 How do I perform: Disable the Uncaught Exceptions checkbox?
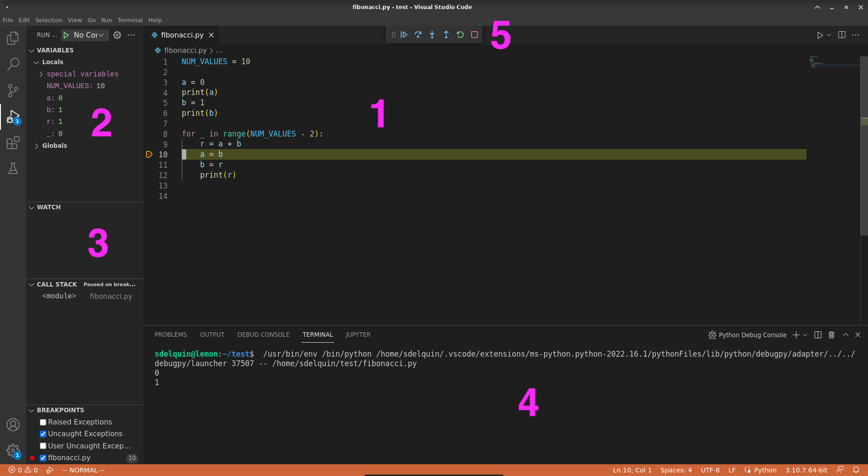tap(43, 434)
